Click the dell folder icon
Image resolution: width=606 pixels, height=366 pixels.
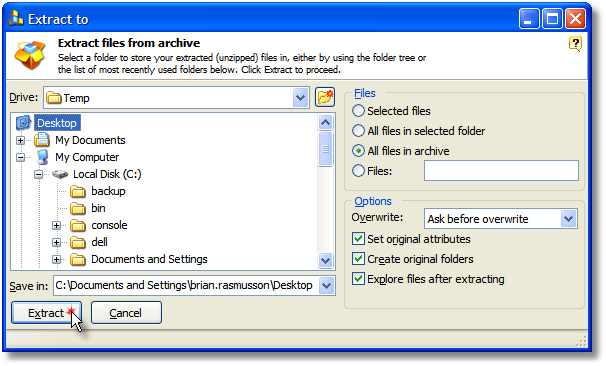pos(78,242)
